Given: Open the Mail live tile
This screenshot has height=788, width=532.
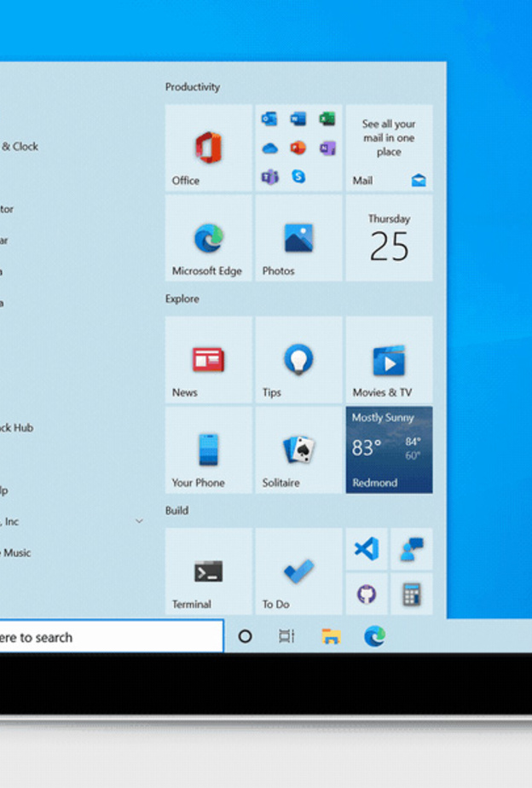Looking at the screenshot, I should pos(389,148).
